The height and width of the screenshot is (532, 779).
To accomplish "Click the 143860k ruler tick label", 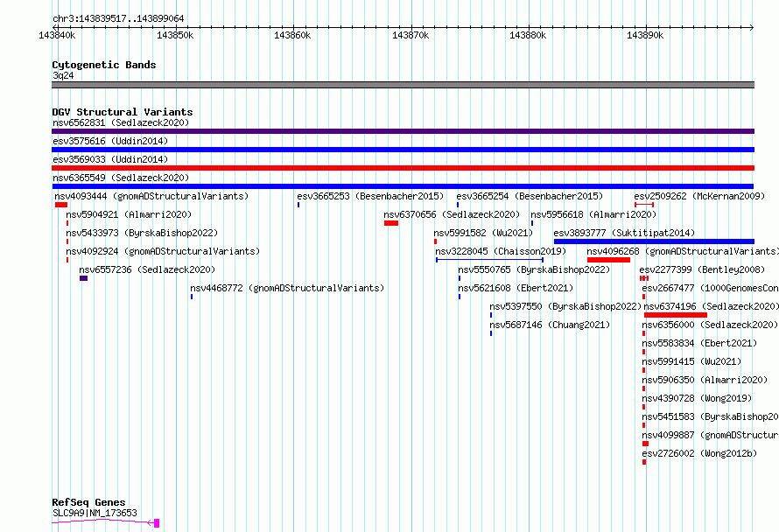I will tap(292, 35).
